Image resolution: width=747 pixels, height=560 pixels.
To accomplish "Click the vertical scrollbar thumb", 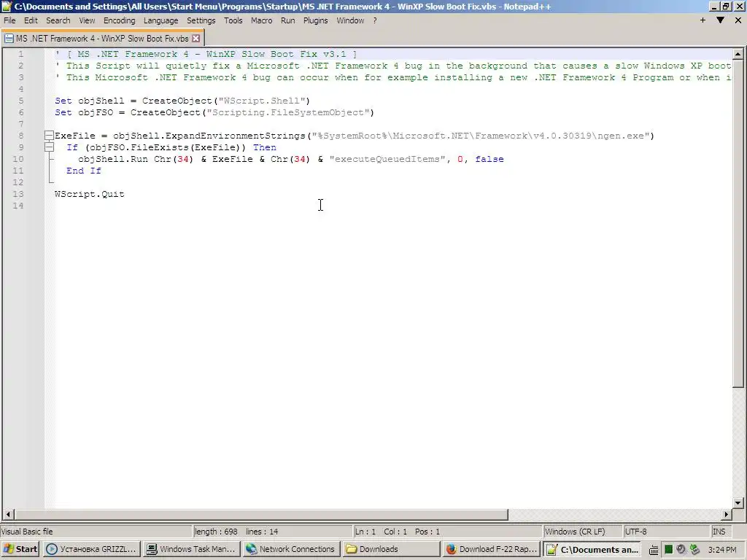I will coord(738,223).
